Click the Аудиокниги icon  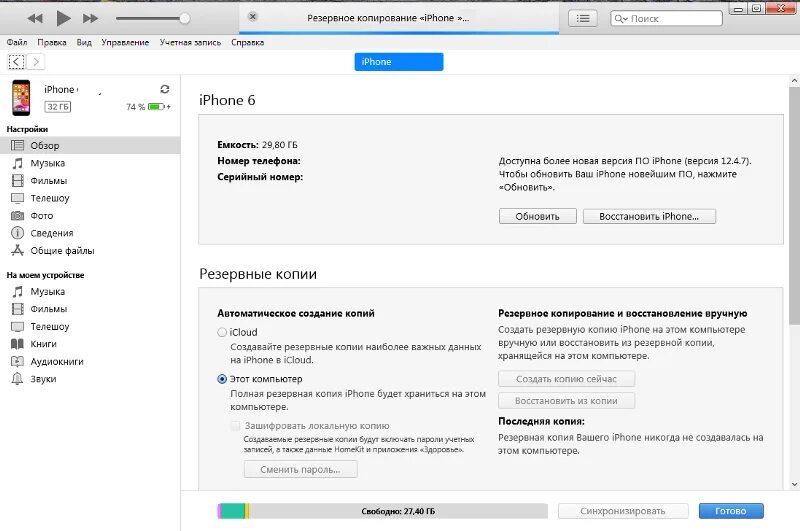tap(17, 362)
